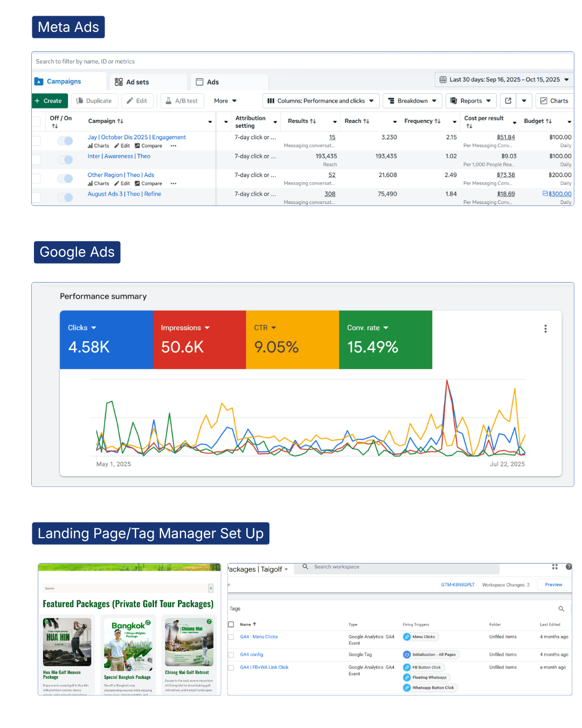Select the GA4 | FB+WA Link Click checkbox
582x728 pixels.
coord(231,668)
